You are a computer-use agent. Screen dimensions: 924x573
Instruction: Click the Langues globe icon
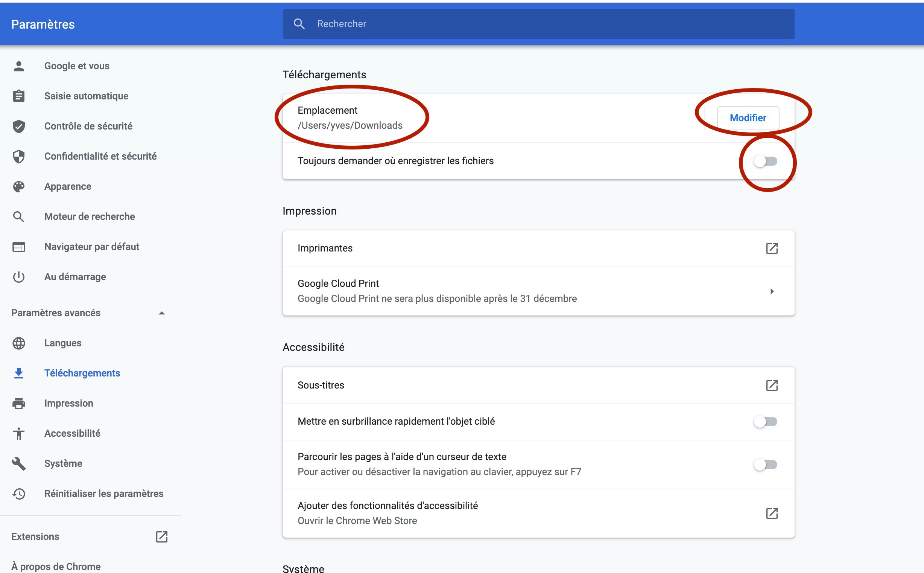(x=18, y=343)
